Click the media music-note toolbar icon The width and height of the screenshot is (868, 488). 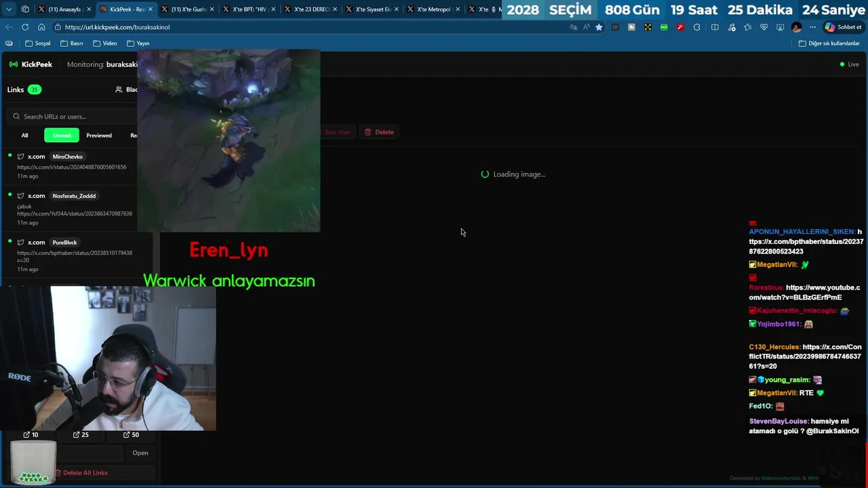(x=731, y=27)
